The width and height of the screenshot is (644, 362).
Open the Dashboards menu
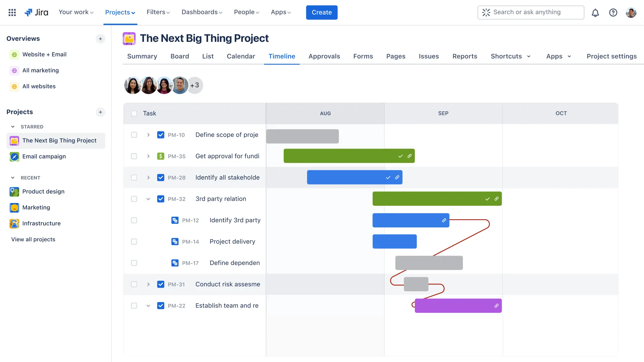tap(202, 12)
